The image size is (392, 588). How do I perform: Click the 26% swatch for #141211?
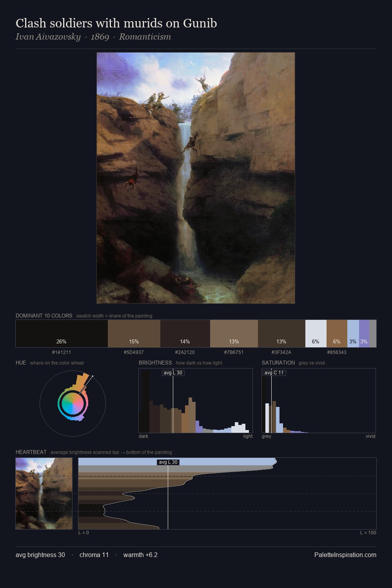[x=62, y=334]
